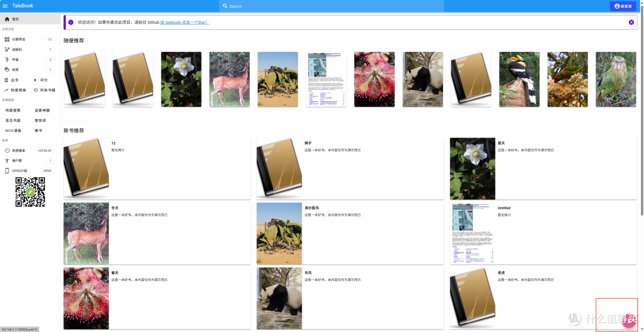Open the OPDS介绍 device icon
The height and width of the screenshot is (332, 644).
[x=7, y=171]
